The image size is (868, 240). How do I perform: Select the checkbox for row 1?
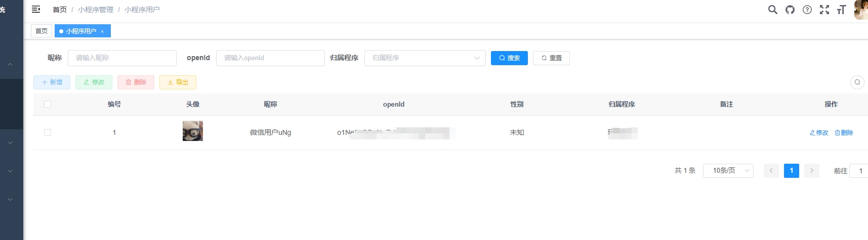48,132
